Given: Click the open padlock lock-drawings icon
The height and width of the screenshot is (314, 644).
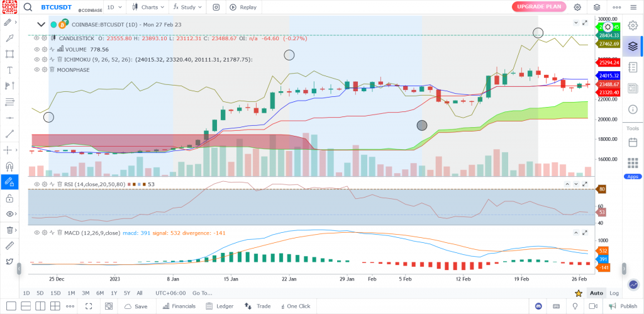Looking at the screenshot, I should tap(10, 198).
